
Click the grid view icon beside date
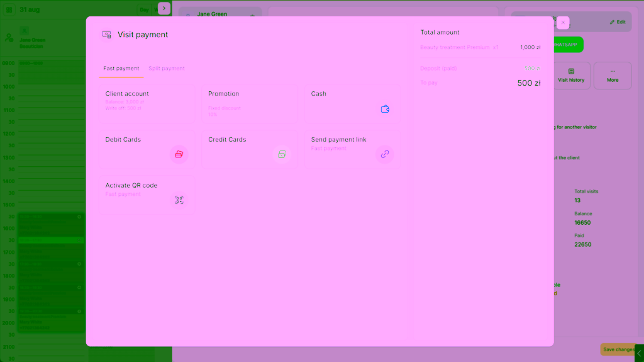[x=9, y=9]
